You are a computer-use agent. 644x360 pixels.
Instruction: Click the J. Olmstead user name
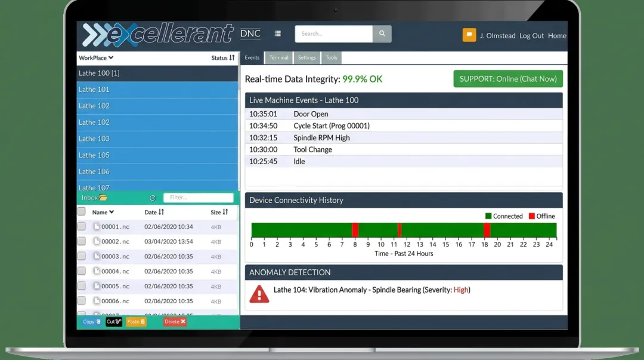coord(497,36)
